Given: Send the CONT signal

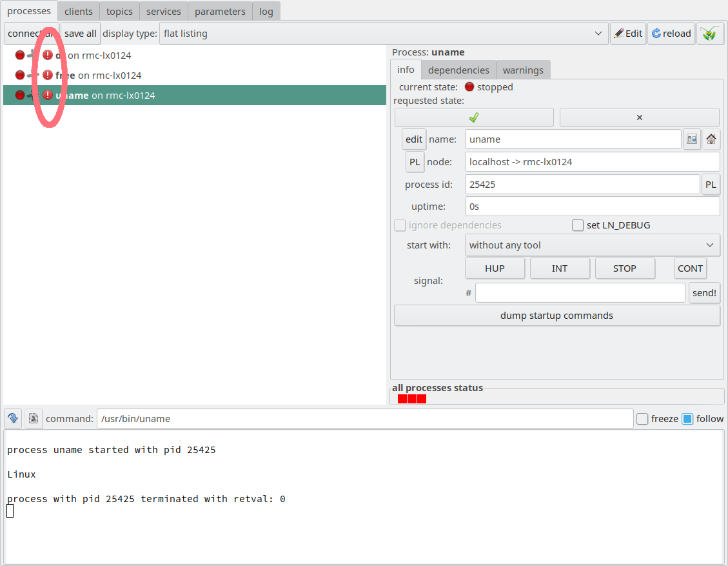Looking at the screenshot, I should [690, 268].
